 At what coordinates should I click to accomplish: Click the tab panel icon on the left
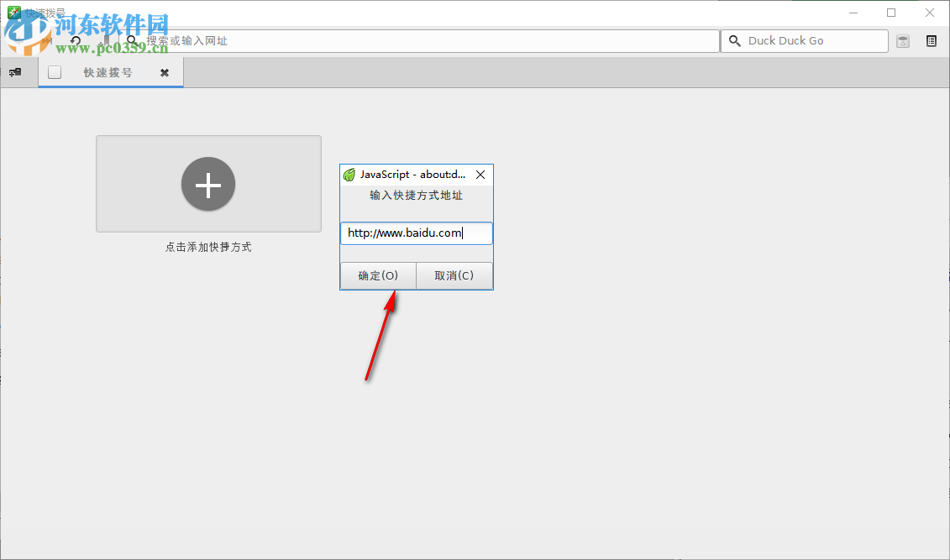point(14,72)
